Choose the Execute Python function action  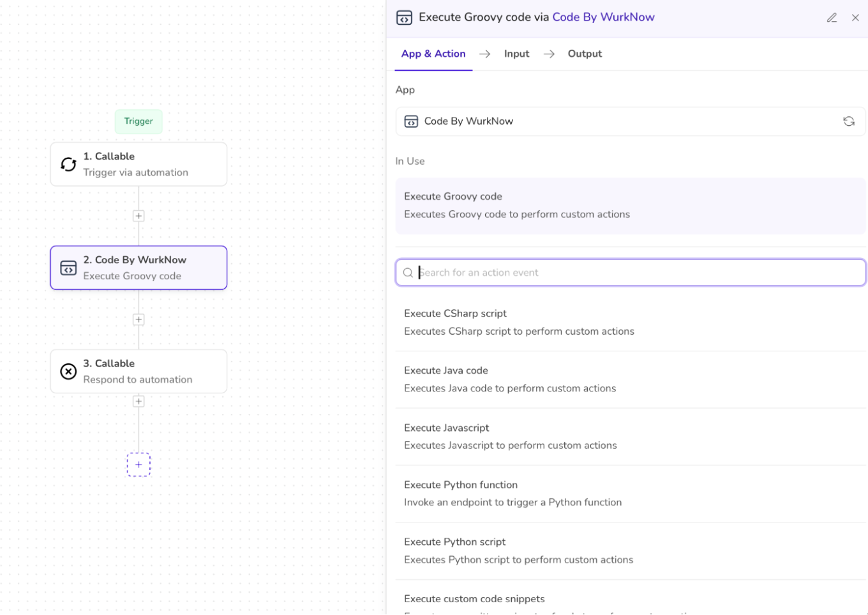point(631,494)
